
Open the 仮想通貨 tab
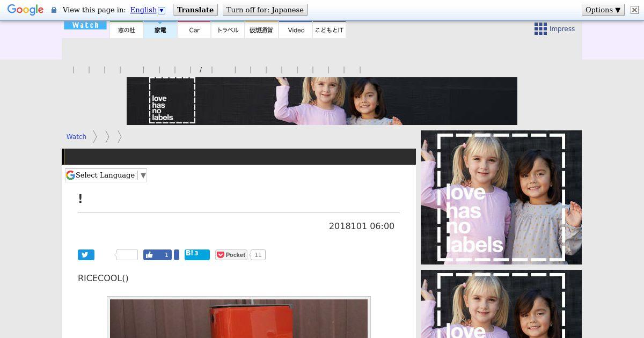click(261, 30)
